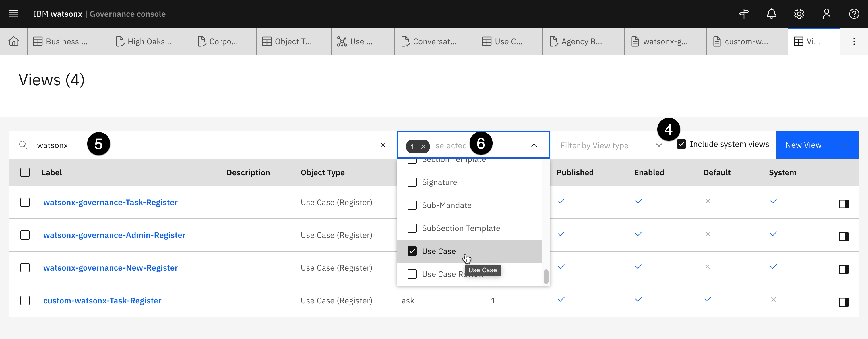The height and width of the screenshot is (339, 868).
Task: Open the settings gear menu
Action: tap(799, 14)
